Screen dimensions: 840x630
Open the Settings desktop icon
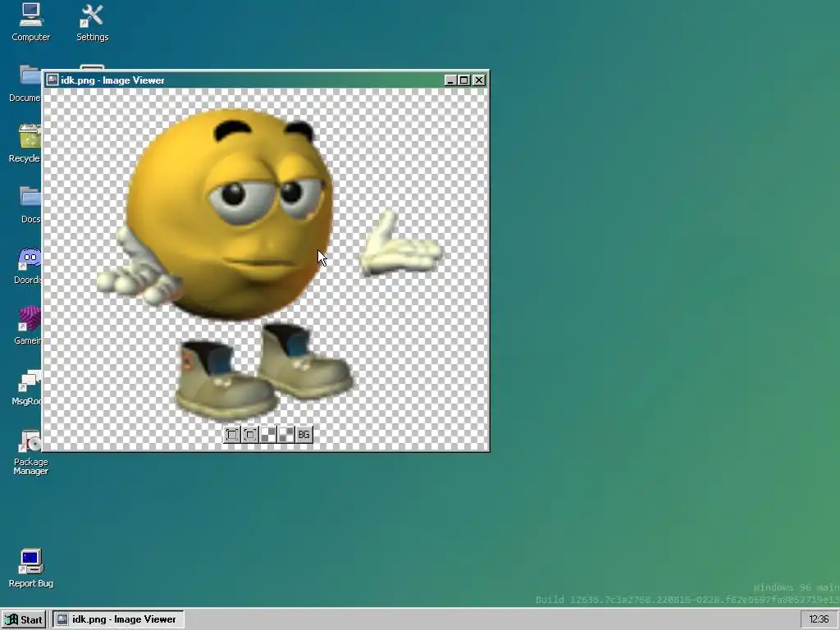pyautogui.click(x=92, y=22)
